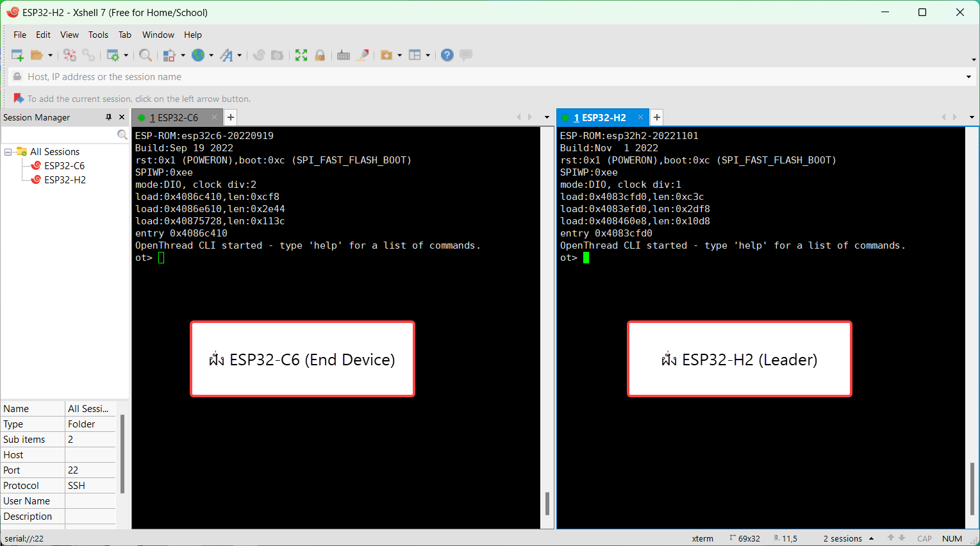The width and height of the screenshot is (980, 546).
Task: Open the font toolbar dropdown arrow
Action: click(x=240, y=55)
